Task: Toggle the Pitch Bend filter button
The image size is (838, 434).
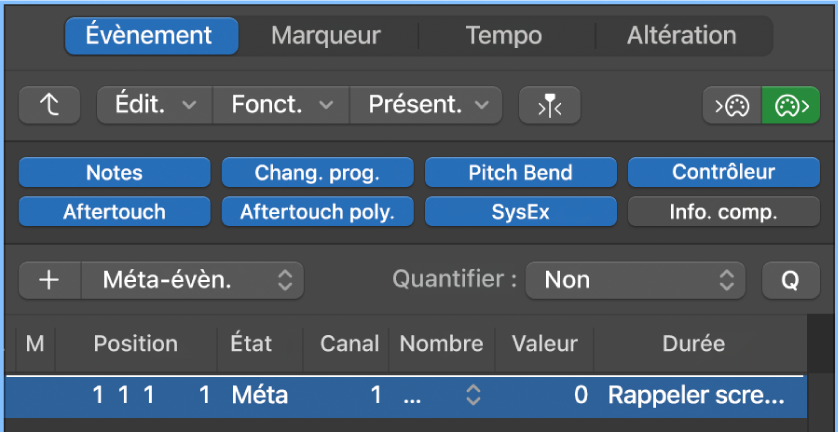Action: [520, 173]
